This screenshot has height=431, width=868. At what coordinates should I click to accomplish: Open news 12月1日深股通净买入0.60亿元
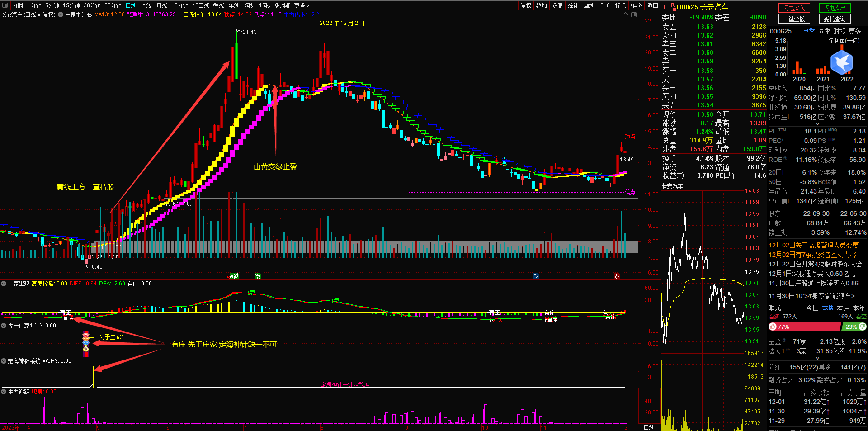[812, 274]
